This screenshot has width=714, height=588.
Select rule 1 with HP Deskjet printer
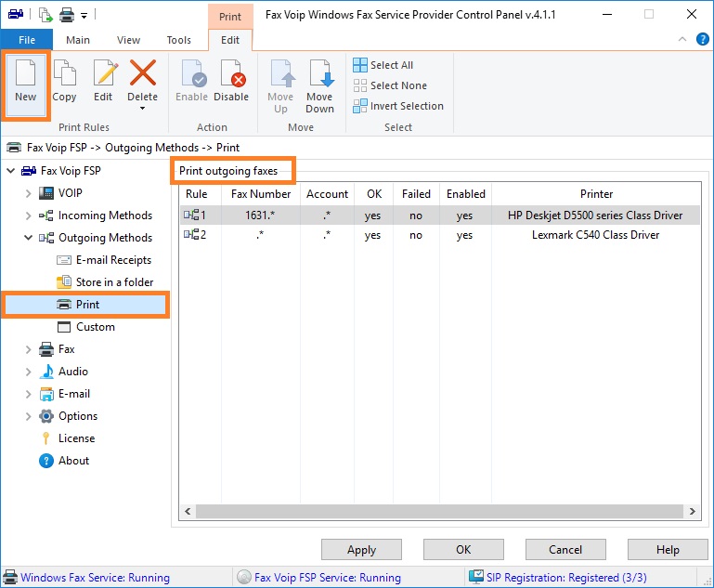[440, 215]
